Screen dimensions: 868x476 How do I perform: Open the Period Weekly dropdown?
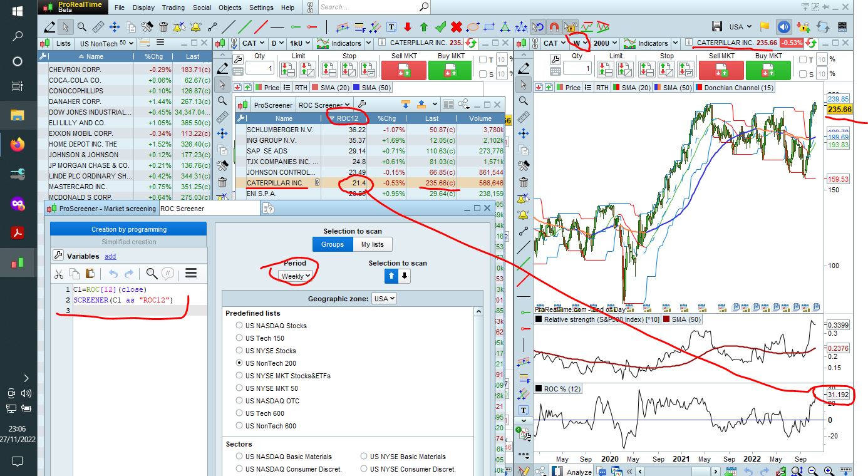point(296,276)
